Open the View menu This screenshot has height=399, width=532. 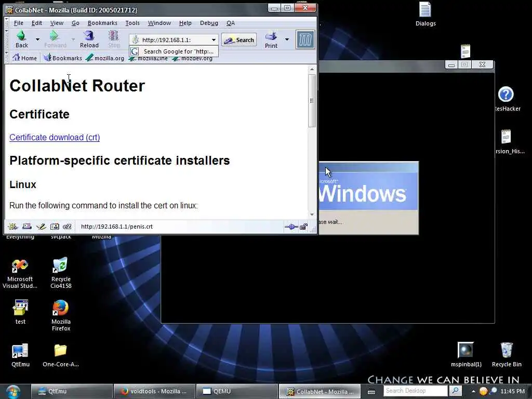coord(57,23)
